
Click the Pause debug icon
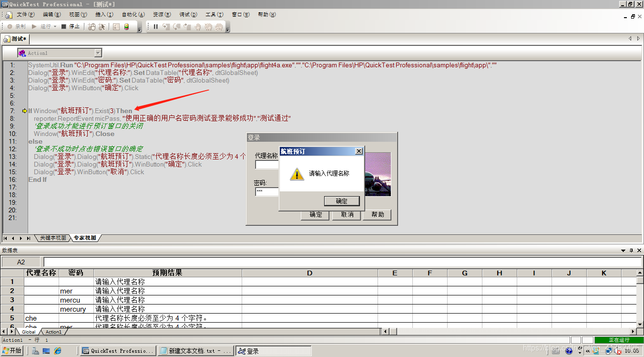coord(156,27)
